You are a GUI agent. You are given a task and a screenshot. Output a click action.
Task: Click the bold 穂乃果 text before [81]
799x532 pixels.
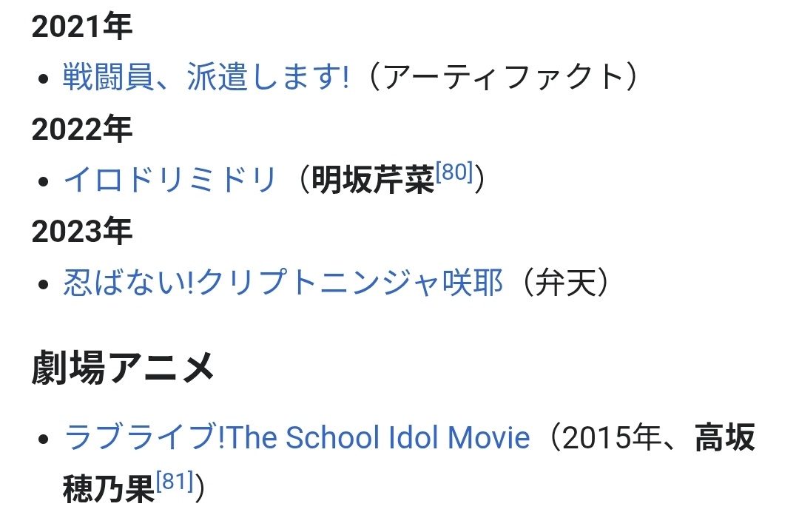(x=109, y=488)
